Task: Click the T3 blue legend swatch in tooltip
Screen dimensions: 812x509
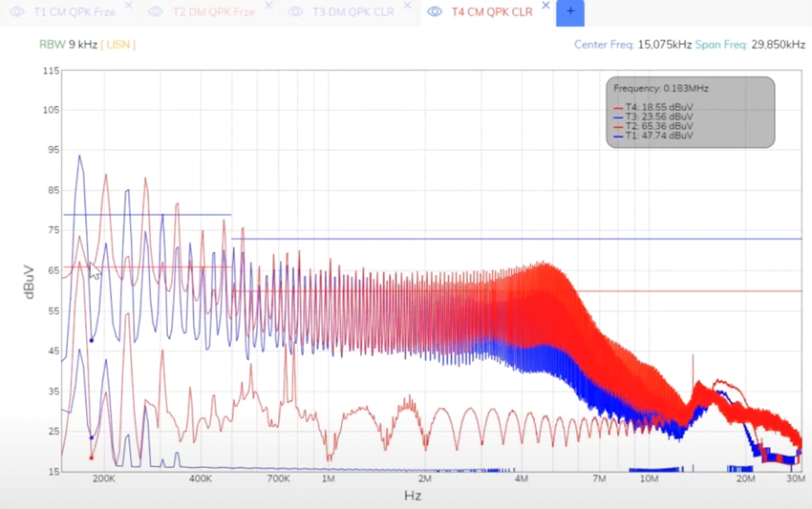Action: tap(618, 117)
